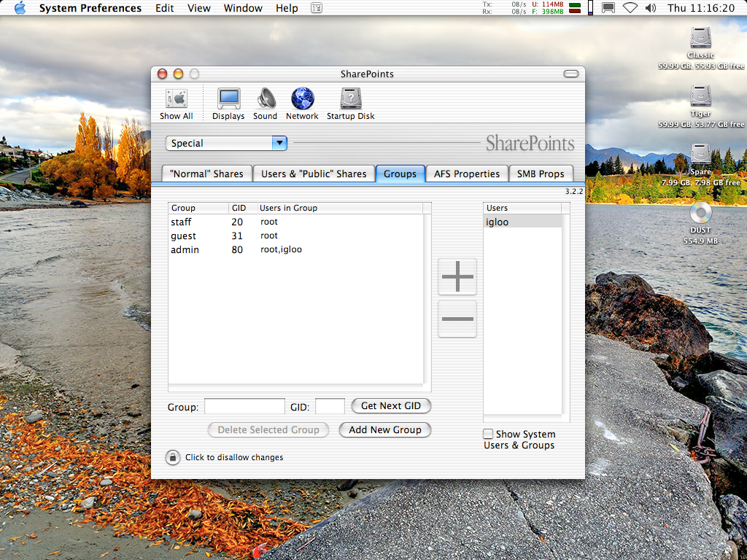Image resolution: width=747 pixels, height=560 pixels.
Task: Open the Show All preferences icon
Action: (177, 104)
